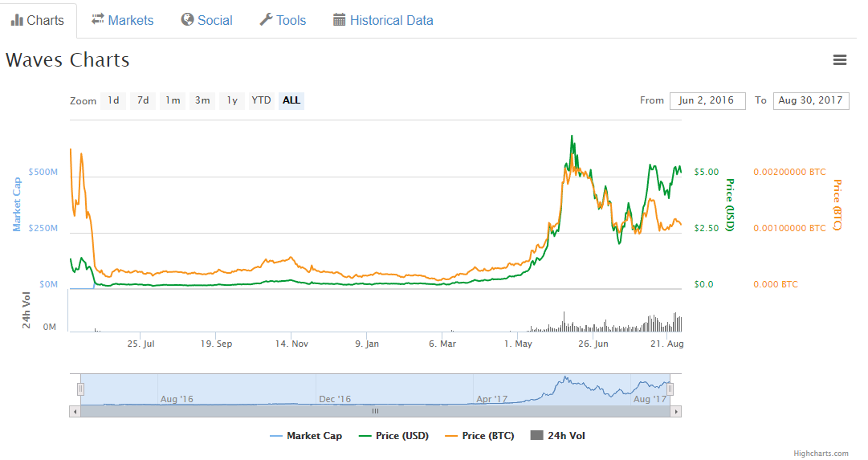
Task: Click the 21. Aug x-axis label
Action: point(667,344)
